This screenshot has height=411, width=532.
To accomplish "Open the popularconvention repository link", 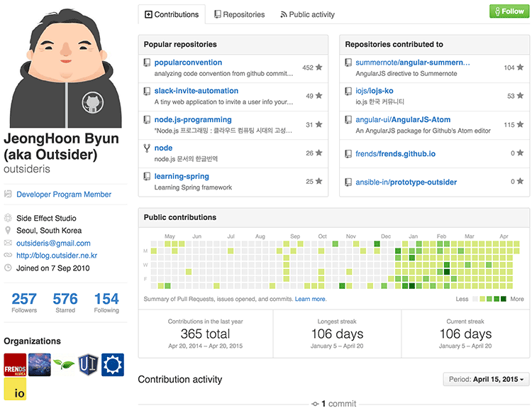I will point(188,62).
